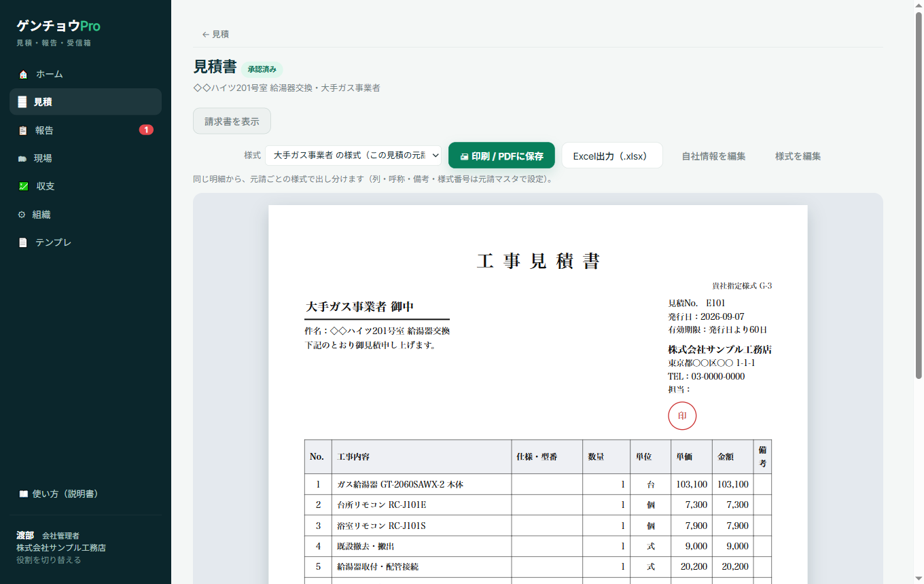Click row 給湯器取付・配管接続
Image resolution: width=924 pixels, height=584 pixels.
538,566
